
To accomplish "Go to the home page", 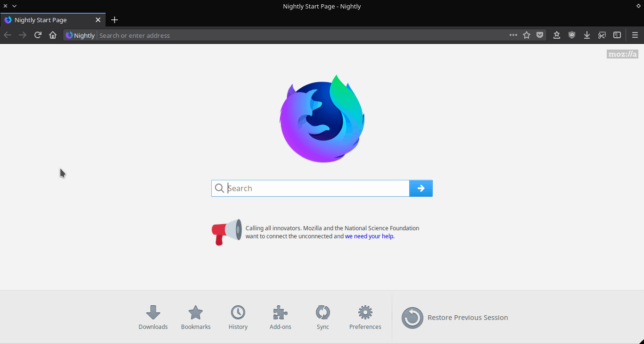I will point(53,35).
